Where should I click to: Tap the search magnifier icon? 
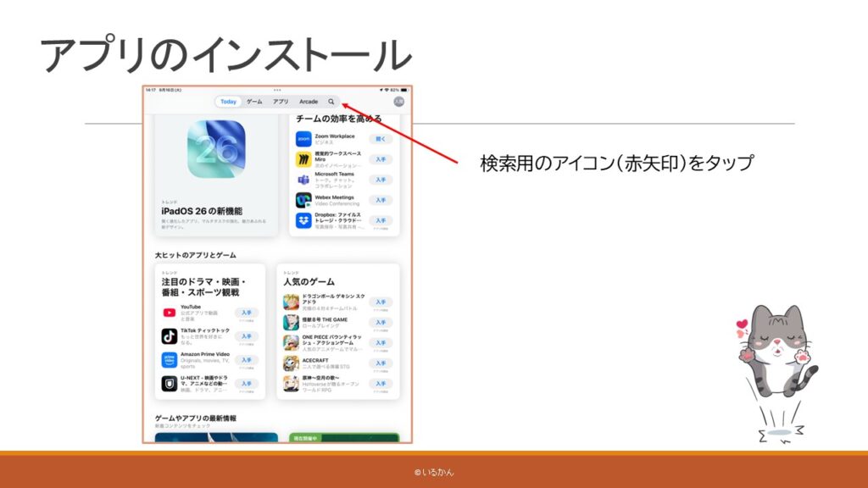click(x=331, y=102)
